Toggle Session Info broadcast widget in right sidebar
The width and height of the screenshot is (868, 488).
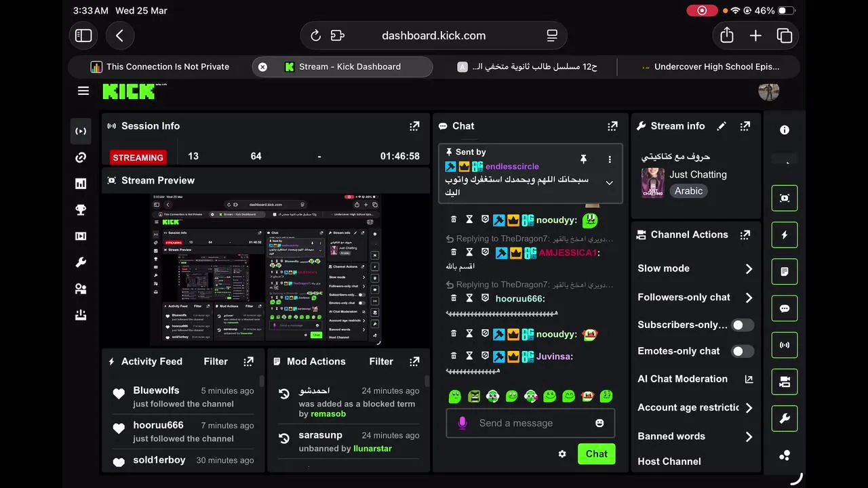[785, 345]
